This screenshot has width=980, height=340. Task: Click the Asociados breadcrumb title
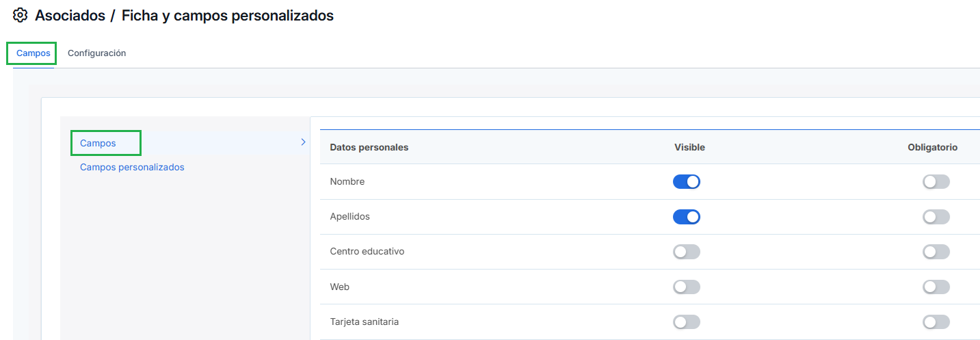70,15
